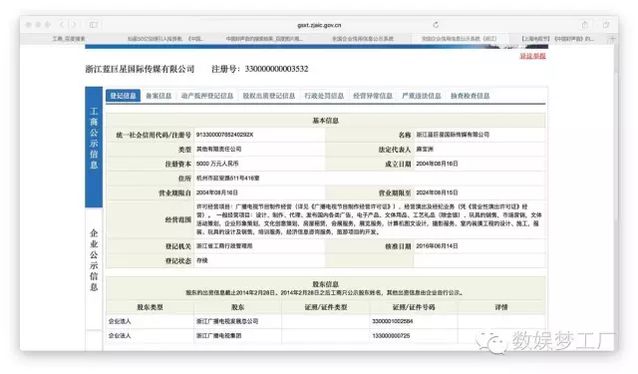The image size is (638, 374).
Task: Click the 经营范围 business scope paragraph
Action: coord(369,219)
